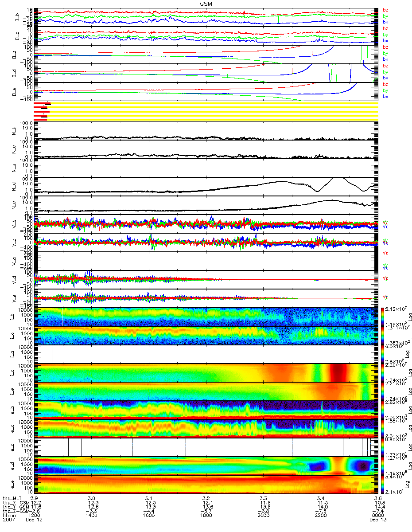412x532 pixels.
Task: Click the 1600 time tick label
Action: coord(149,516)
